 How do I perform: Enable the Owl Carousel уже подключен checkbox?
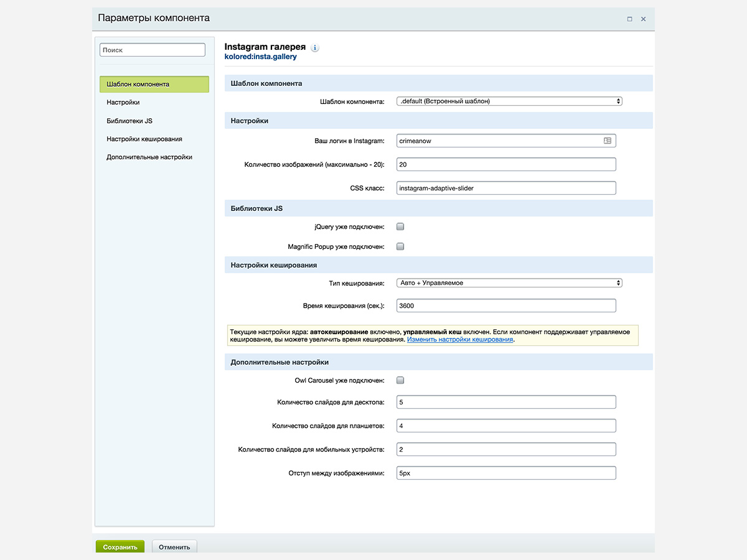tap(400, 380)
